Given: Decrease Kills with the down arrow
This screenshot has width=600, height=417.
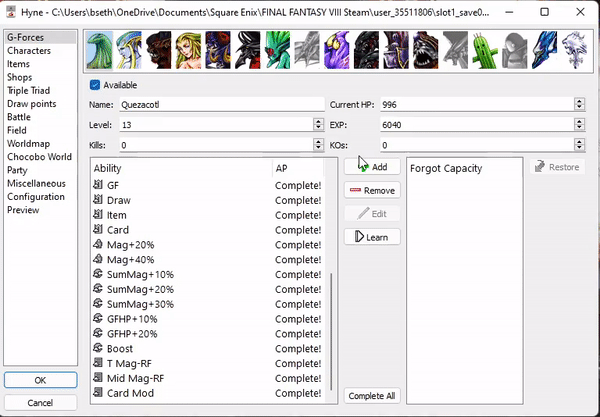Looking at the screenshot, I should click(x=318, y=148).
